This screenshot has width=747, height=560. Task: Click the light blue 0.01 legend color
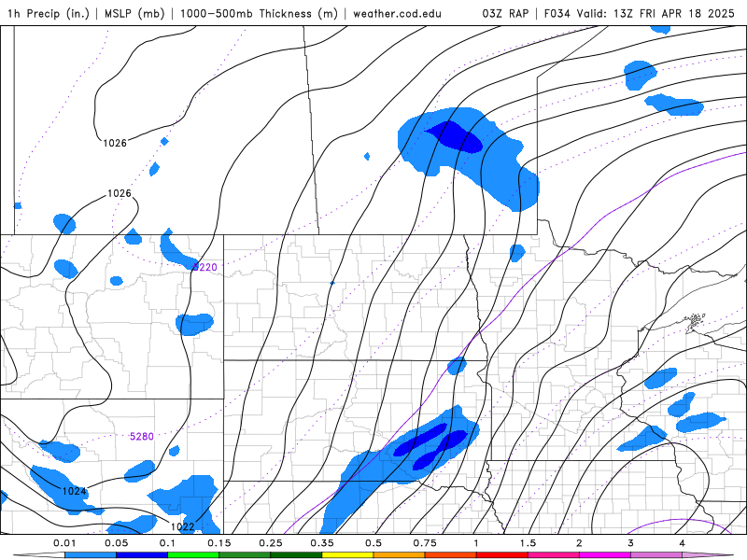click(x=91, y=555)
